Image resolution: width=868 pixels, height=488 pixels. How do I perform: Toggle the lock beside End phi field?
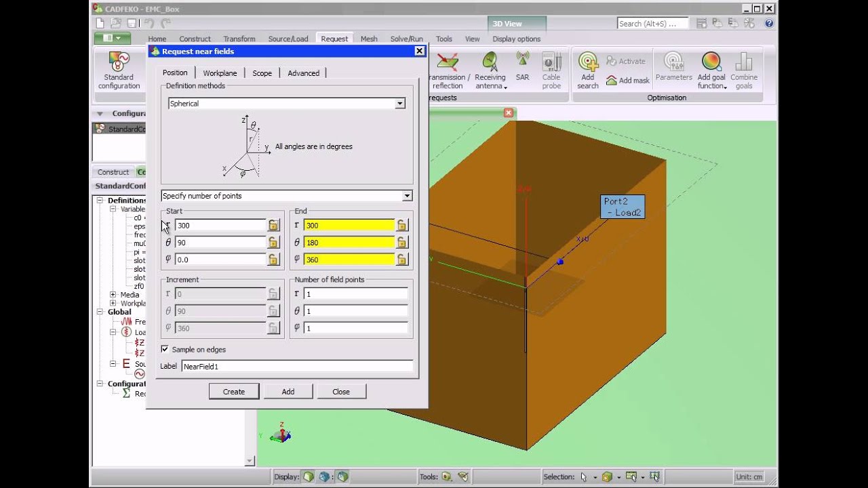(402, 259)
